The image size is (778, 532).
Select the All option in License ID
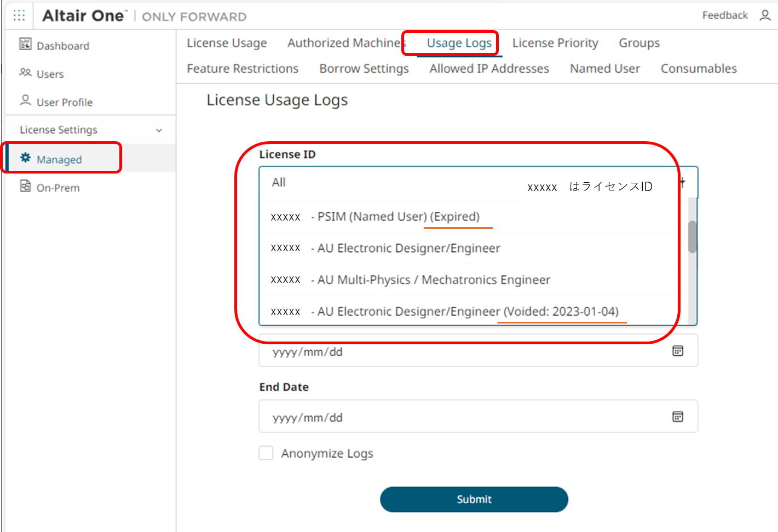coord(279,183)
